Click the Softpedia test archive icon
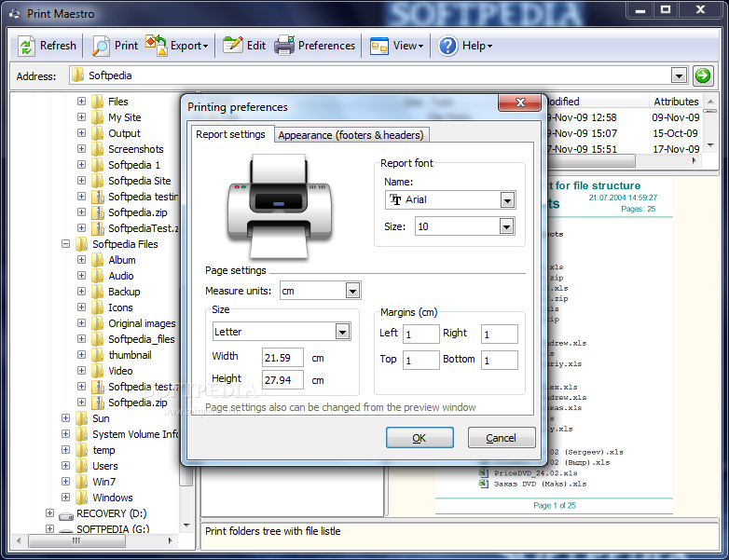Screen dimensions: 729x560 (x=98, y=387)
